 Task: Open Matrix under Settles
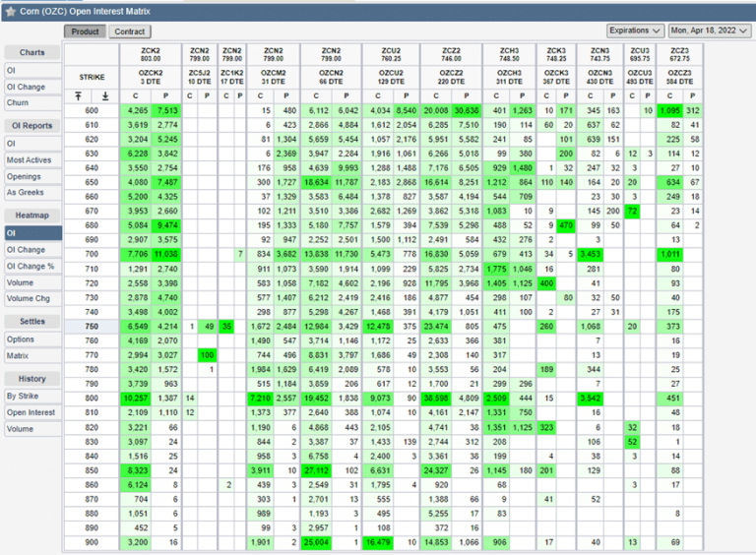point(33,355)
